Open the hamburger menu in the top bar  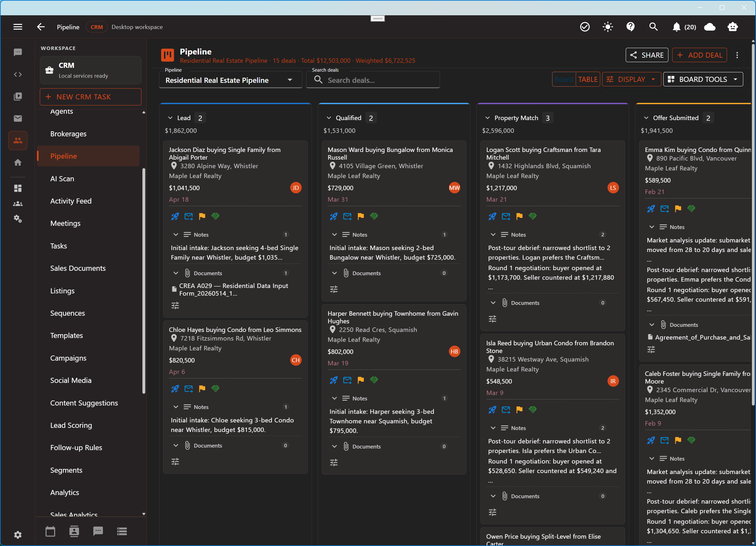[x=18, y=27]
